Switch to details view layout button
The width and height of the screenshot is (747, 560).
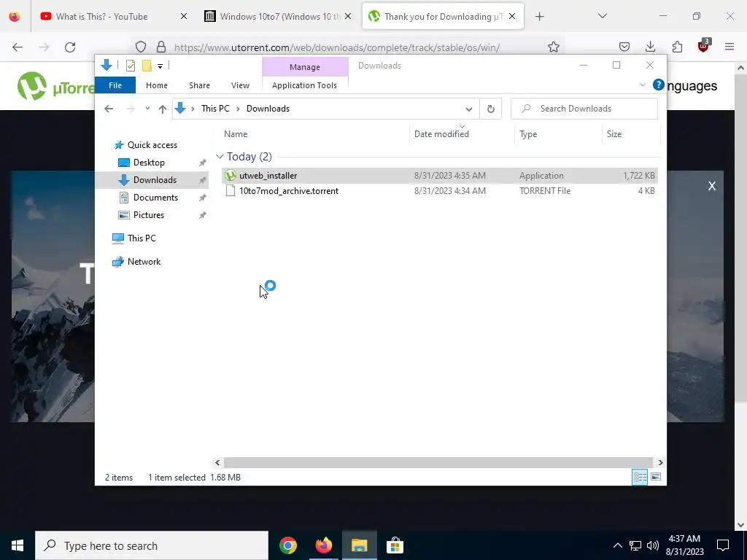[x=640, y=477]
